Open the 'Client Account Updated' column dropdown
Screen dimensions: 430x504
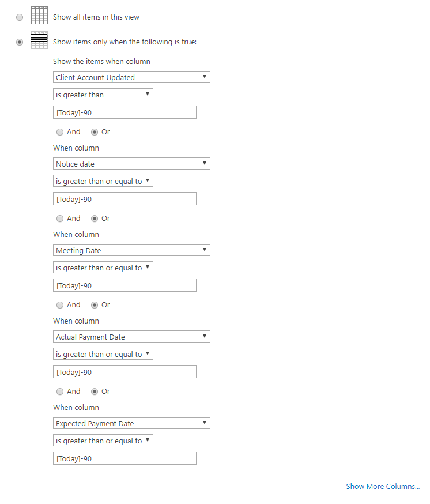[x=131, y=77]
